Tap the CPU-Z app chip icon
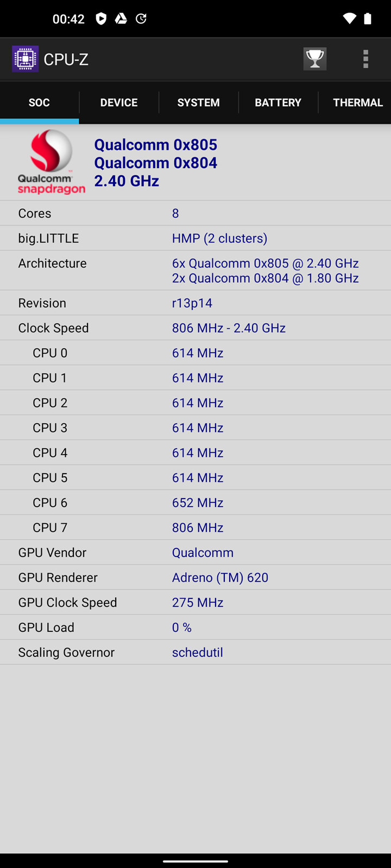Image resolution: width=391 pixels, height=868 pixels. coord(25,59)
